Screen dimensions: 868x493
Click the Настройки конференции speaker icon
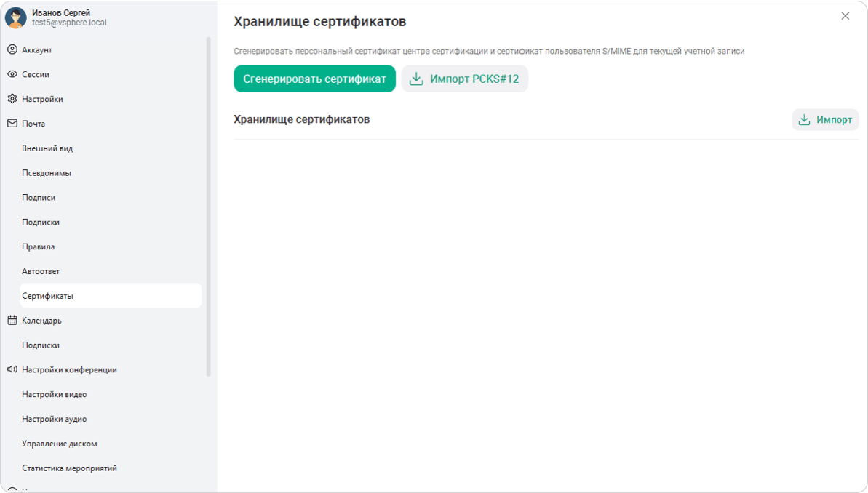tap(12, 369)
